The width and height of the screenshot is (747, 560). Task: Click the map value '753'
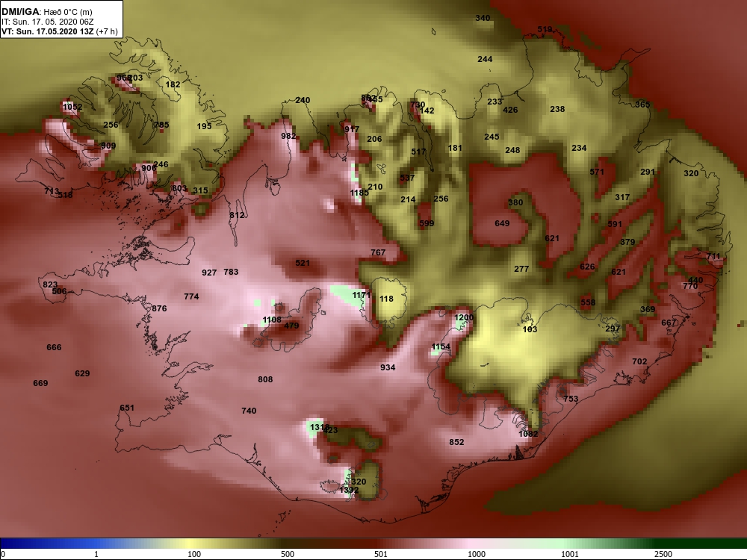point(571,399)
